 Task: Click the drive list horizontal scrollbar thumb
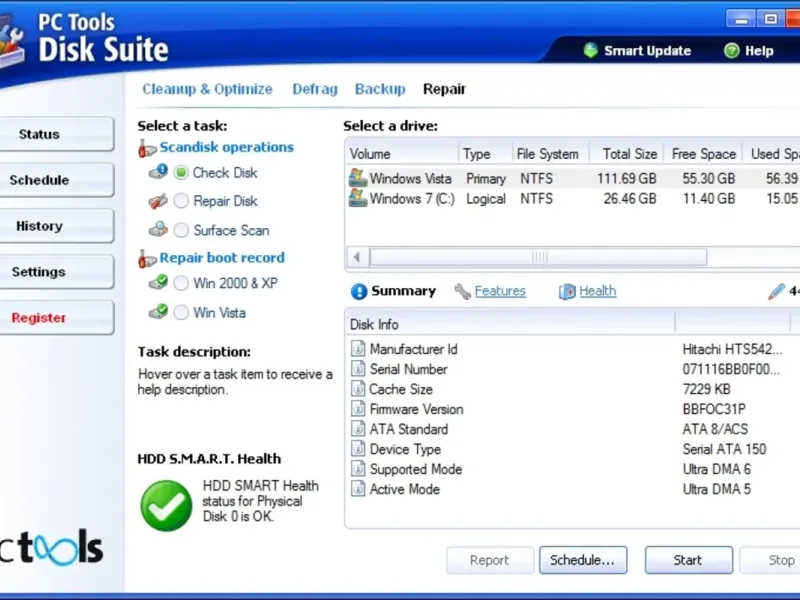tap(538, 257)
